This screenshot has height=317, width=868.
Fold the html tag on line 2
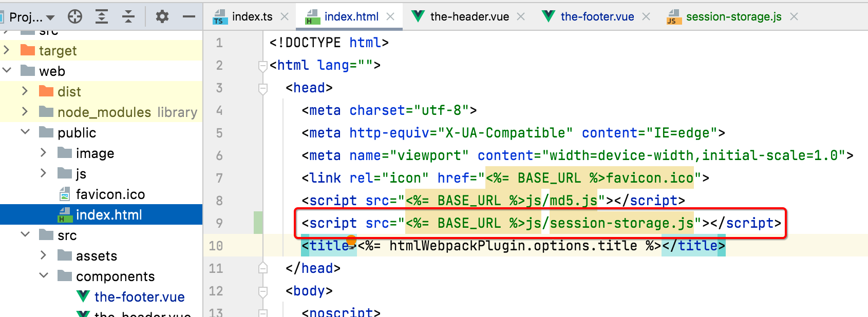click(x=263, y=66)
